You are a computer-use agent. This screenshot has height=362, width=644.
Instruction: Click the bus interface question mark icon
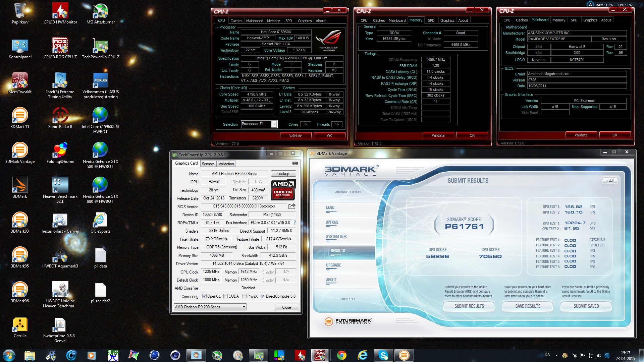[295, 223]
